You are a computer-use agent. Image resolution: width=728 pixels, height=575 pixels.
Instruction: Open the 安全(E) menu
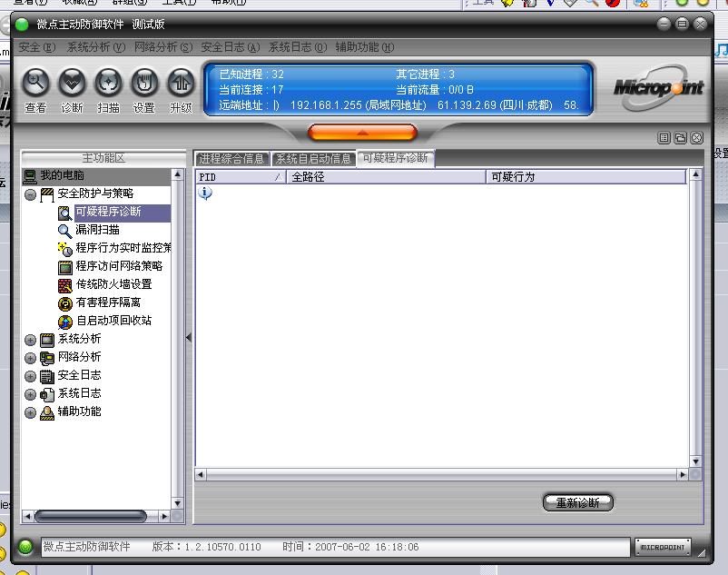tap(36, 47)
